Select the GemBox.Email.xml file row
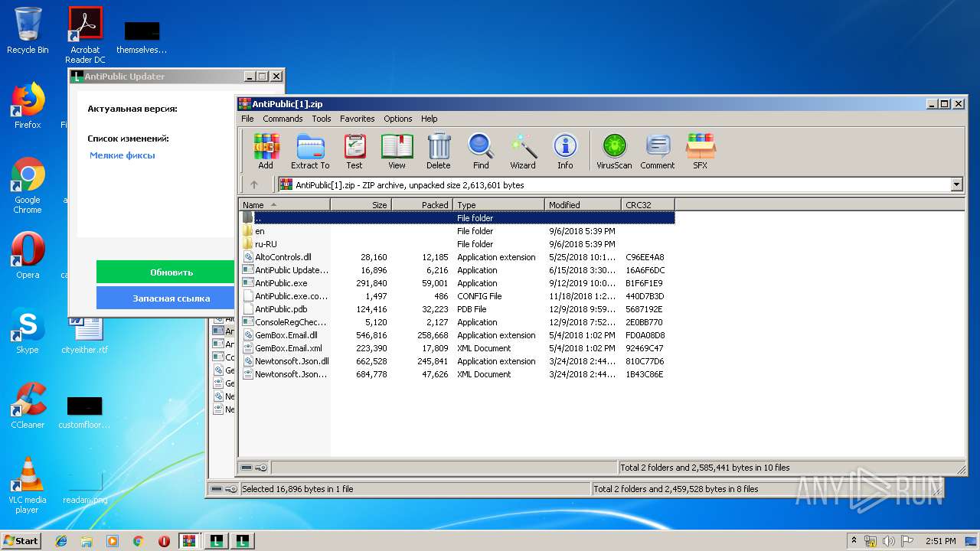 [x=457, y=348]
